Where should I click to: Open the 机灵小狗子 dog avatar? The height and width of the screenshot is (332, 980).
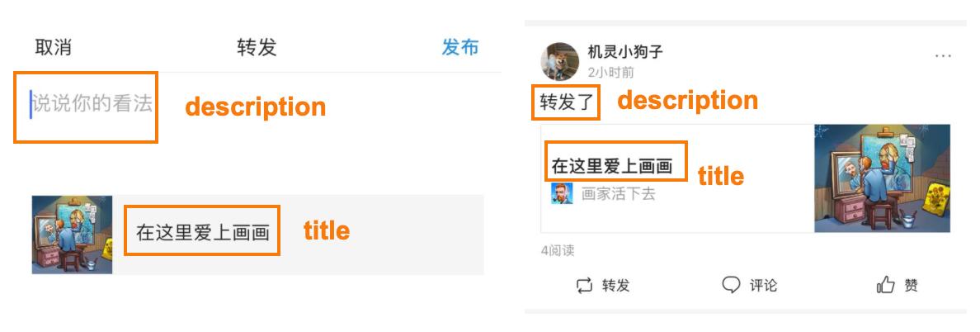(x=560, y=61)
